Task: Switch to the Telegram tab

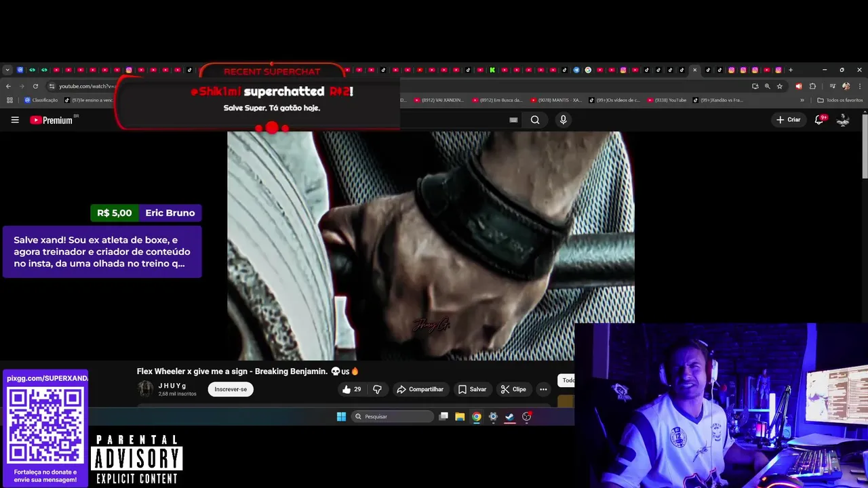Action: (x=576, y=70)
